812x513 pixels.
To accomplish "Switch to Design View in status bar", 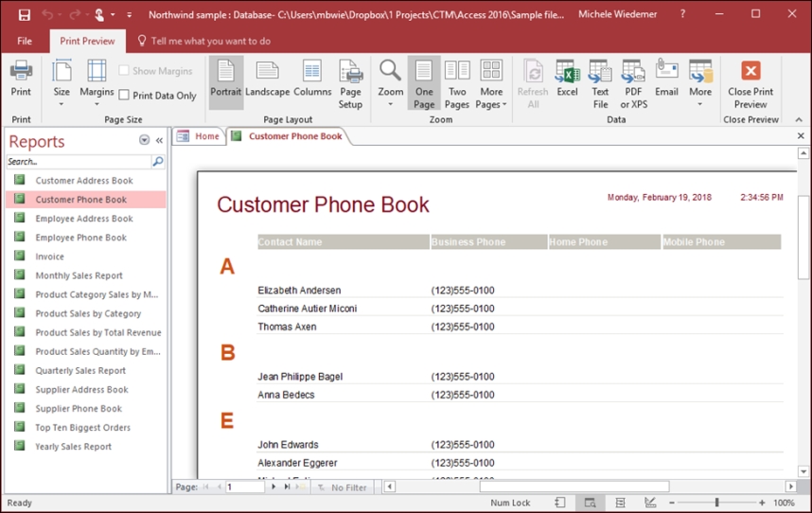I will [x=650, y=503].
